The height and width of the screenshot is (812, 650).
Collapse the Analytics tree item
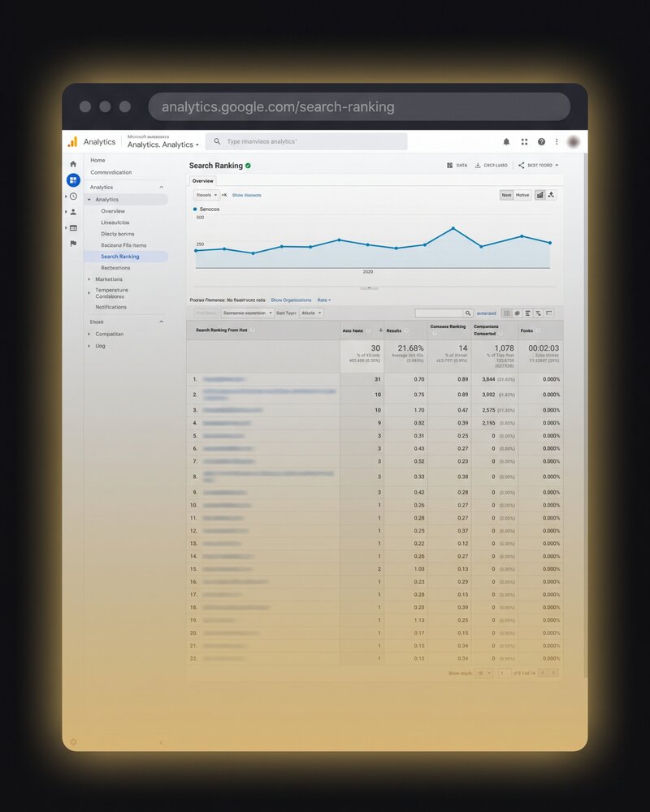[x=89, y=200]
